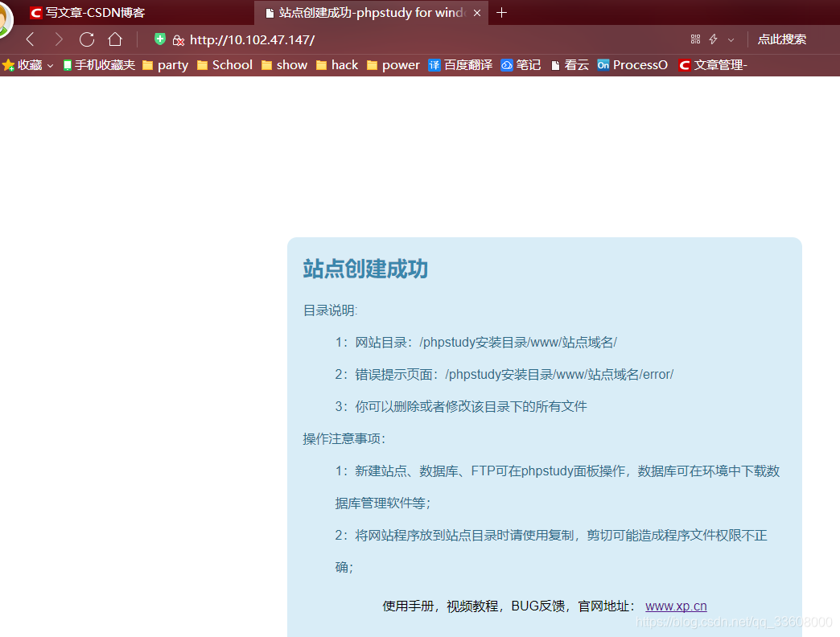Click the 操作注意事项 label
This screenshot has width=840, height=637.
tap(344, 438)
